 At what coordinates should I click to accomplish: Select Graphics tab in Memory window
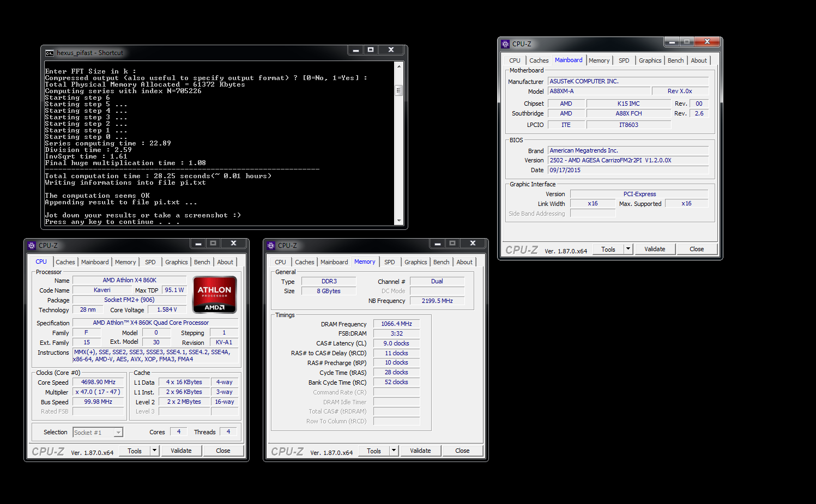[416, 262]
